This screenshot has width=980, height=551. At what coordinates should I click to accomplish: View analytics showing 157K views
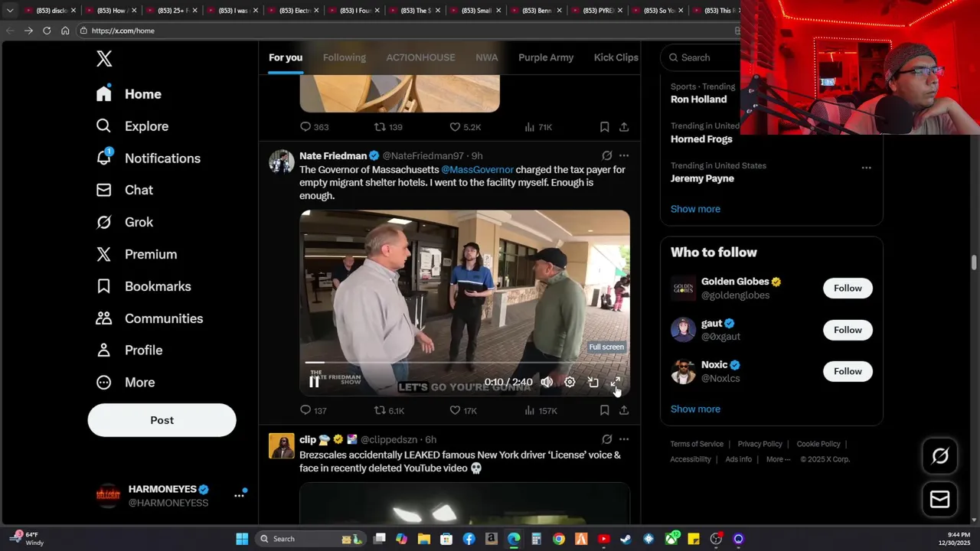[529, 411]
